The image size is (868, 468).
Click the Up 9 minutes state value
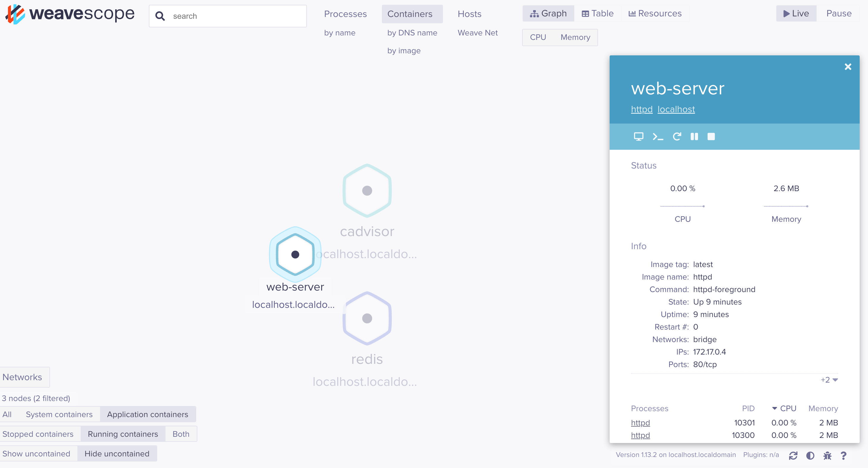tap(717, 302)
